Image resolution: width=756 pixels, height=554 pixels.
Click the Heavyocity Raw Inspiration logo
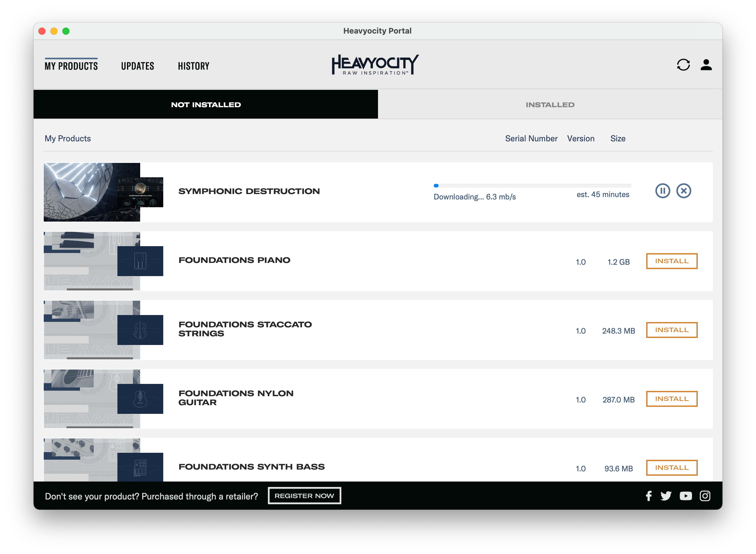point(375,64)
